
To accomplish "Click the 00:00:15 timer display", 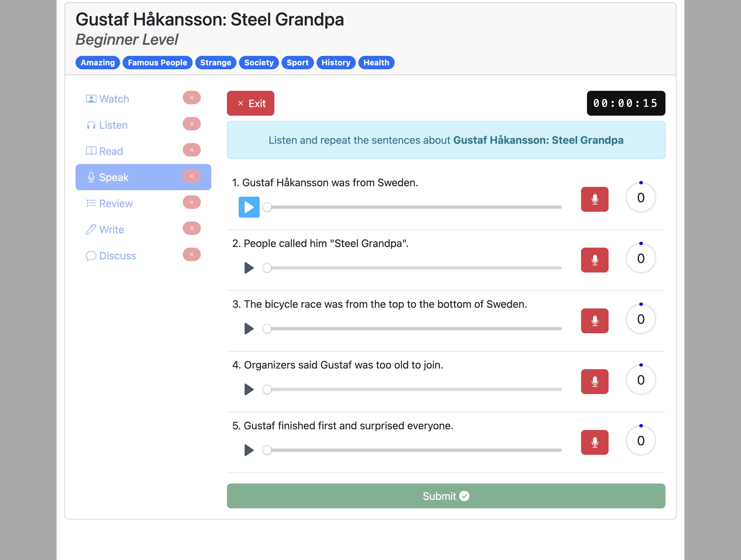I will [x=626, y=103].
